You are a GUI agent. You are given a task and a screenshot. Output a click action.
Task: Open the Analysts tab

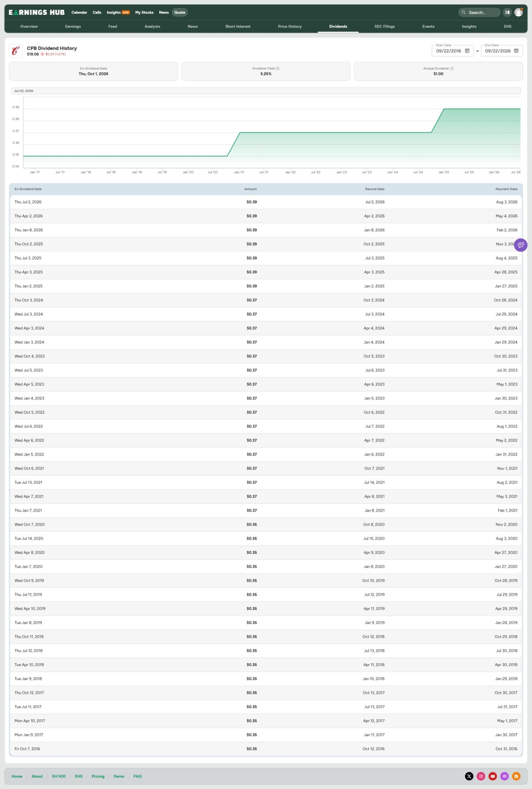[152, 27]
